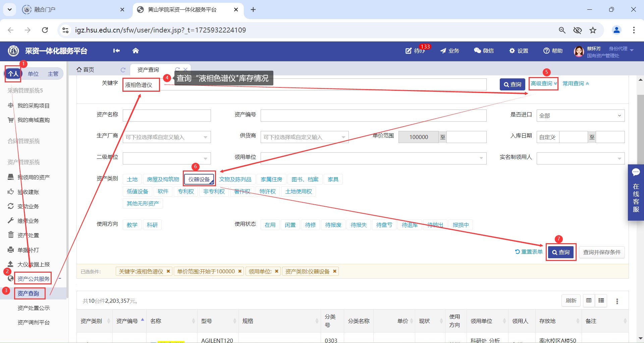Open the 在线客服 online support widget
The height and width of the screenshot is (343, 644).
pyautogui.click(x=636, y=192)
